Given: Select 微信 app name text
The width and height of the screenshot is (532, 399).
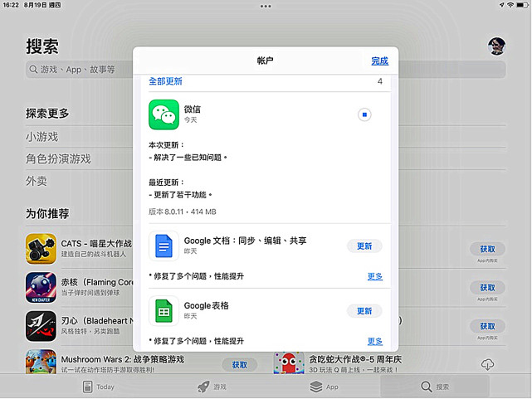Looking at the screenshot, I should point(193,109).
